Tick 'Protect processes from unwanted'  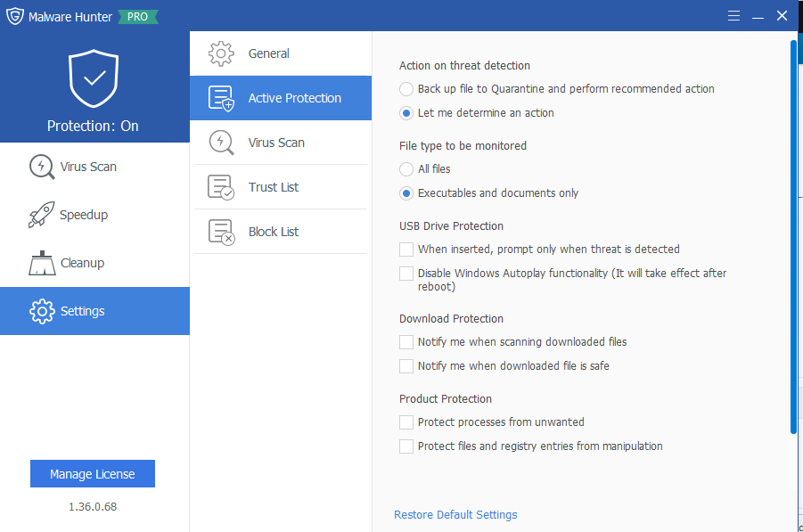[406, 422]
